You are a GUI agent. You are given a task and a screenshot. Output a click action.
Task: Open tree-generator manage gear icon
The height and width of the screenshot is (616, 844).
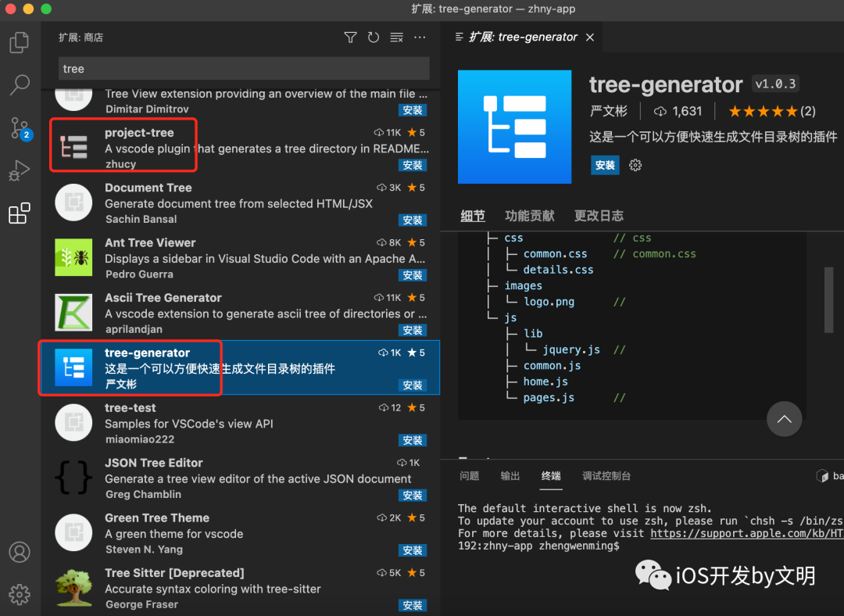click(635, 165)
